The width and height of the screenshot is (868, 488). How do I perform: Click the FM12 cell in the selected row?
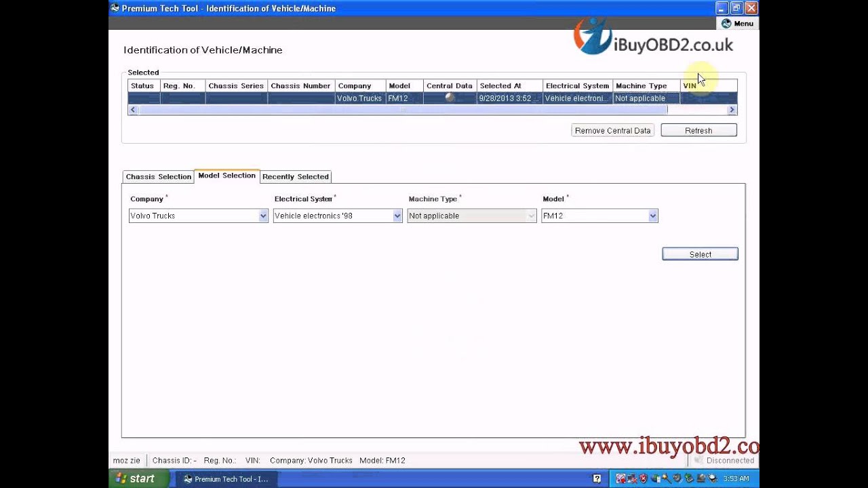tap(404, 98)
